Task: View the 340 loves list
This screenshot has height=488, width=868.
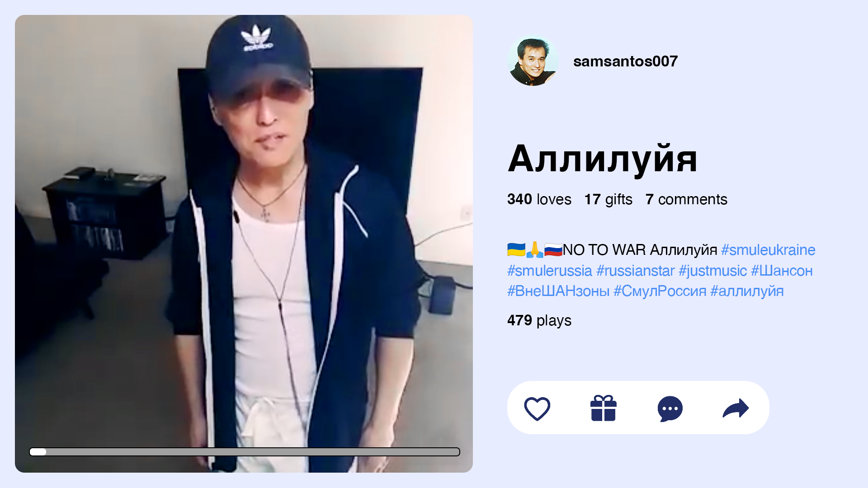Action: click(539, 199)
